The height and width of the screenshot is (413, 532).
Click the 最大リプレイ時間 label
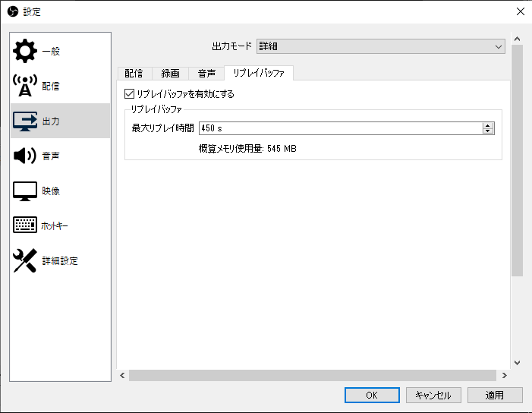point(163,128)
